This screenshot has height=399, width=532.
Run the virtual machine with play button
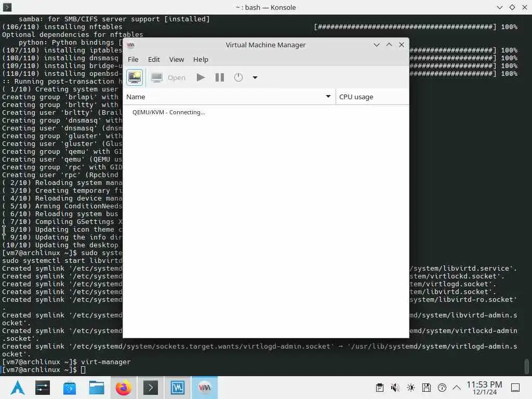(201, 77)
